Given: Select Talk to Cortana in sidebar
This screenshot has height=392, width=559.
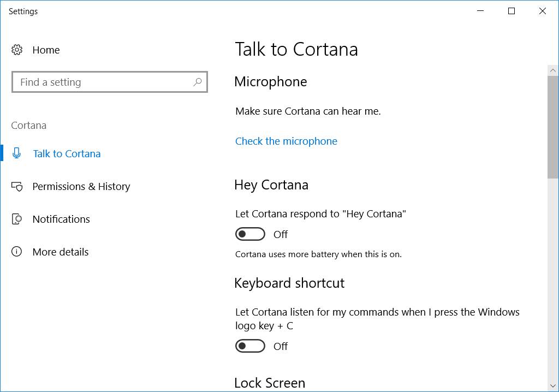Looking at the screenshot, I should (67, 154).
